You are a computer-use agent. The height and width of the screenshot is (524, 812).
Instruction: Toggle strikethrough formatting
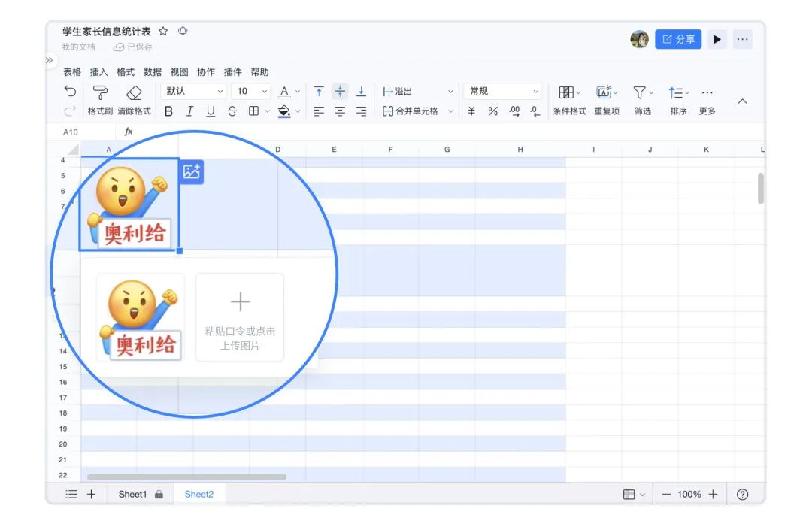click(x=232, y=111)
